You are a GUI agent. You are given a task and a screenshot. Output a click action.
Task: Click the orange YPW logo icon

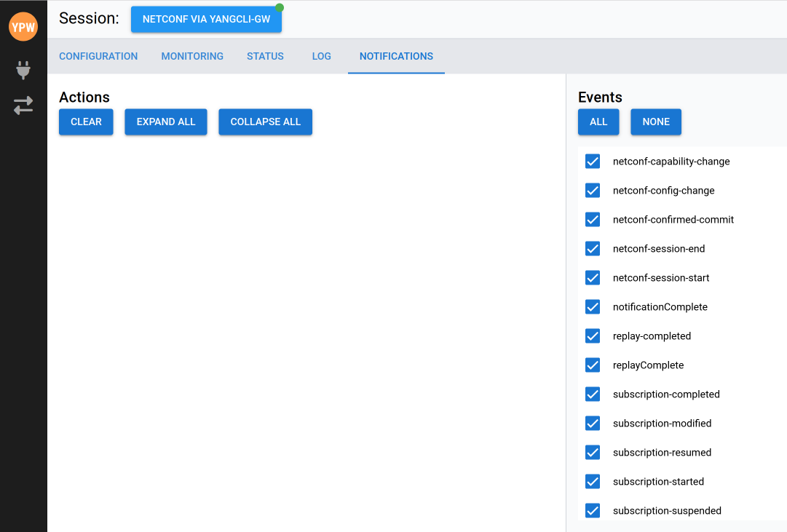pos(23,27)
